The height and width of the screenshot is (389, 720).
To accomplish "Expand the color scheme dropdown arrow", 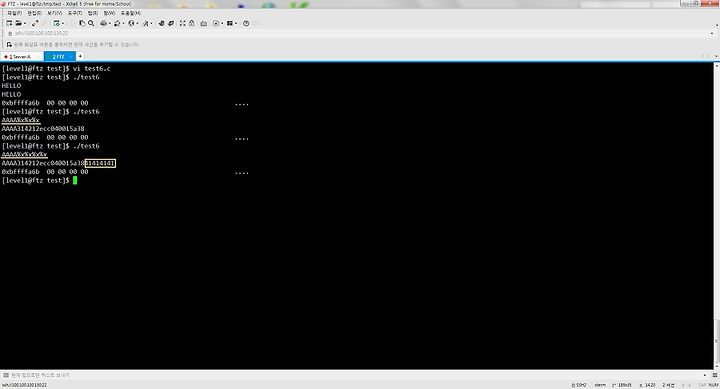I will (123, 23).
